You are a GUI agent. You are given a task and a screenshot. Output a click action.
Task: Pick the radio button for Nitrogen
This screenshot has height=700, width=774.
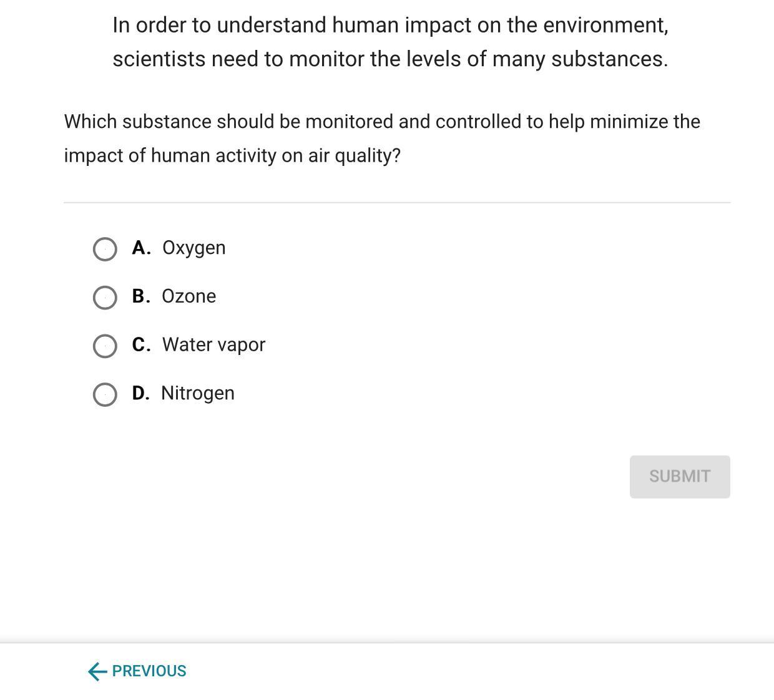104,394
